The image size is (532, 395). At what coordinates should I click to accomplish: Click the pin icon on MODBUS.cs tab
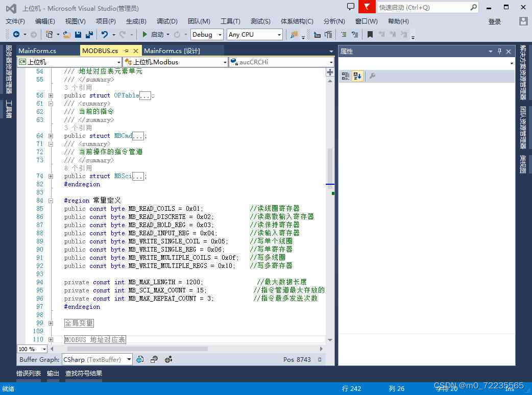click(x=126, y=51)
